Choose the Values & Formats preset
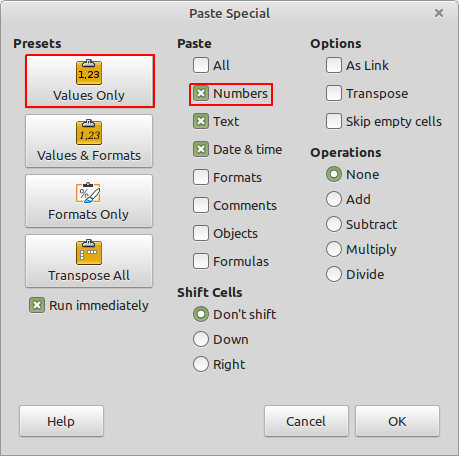This screenshot has width=459, height=456. 89,141
